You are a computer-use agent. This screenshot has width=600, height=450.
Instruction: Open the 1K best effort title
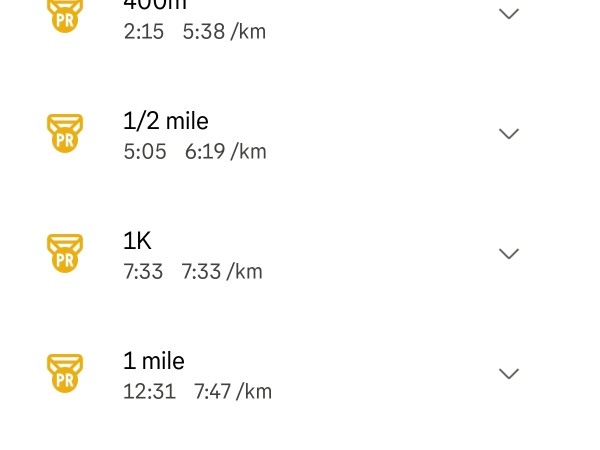pos(137,241)
